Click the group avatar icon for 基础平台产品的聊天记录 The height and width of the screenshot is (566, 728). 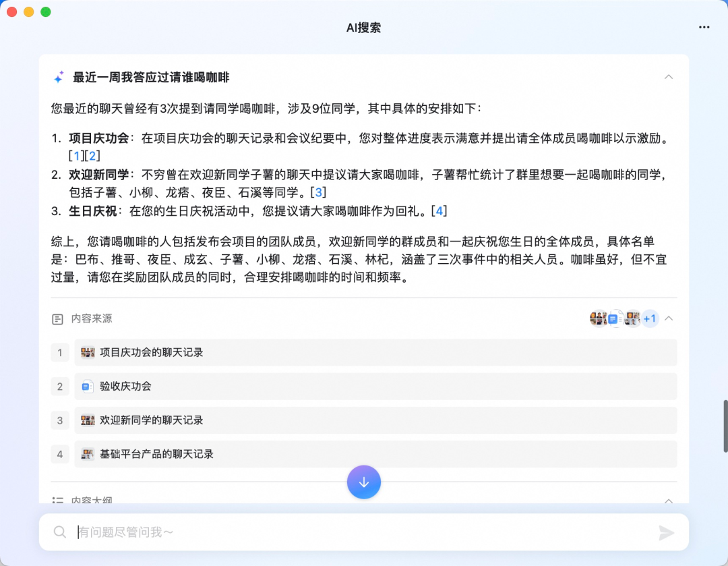pyautogui.click(x=88, y=454)
